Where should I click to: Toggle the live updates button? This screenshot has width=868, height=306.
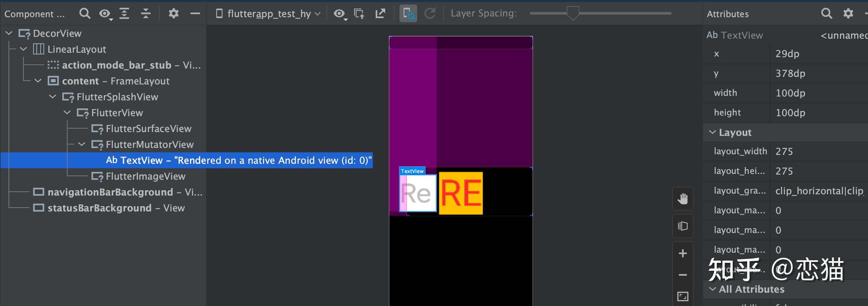coord(408,14)
